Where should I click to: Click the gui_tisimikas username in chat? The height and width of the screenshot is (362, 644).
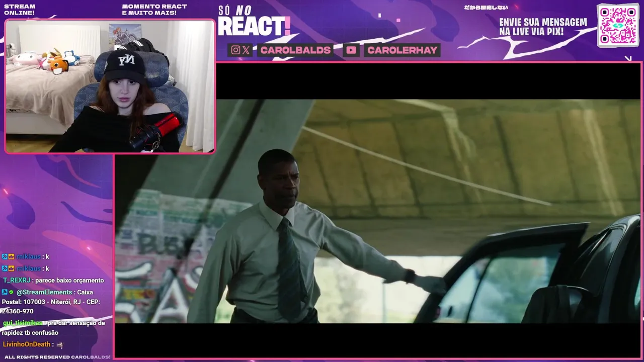(23, 323)
